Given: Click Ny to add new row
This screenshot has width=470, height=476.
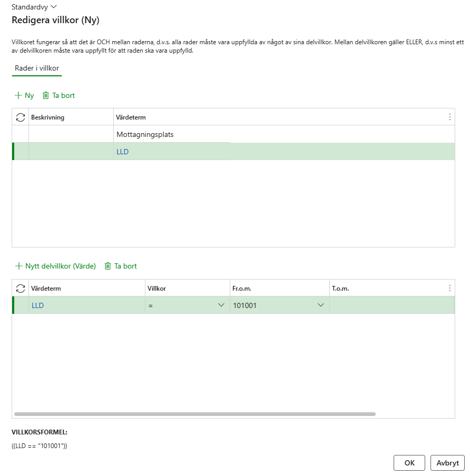Looking at the screenshot, I should (24, 95).
